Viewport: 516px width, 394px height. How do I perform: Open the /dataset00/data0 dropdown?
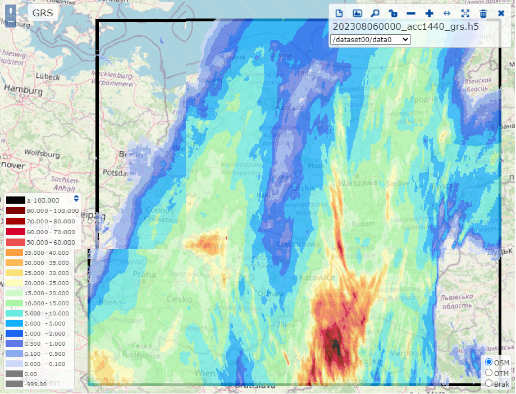370,39
